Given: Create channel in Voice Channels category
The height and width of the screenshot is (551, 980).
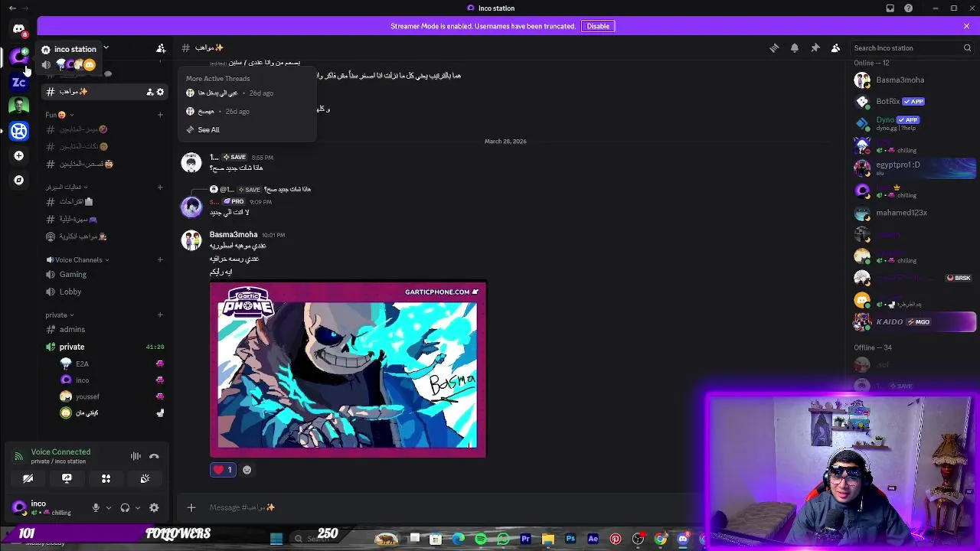Looking at the screenshot, I should coord(160,259).
